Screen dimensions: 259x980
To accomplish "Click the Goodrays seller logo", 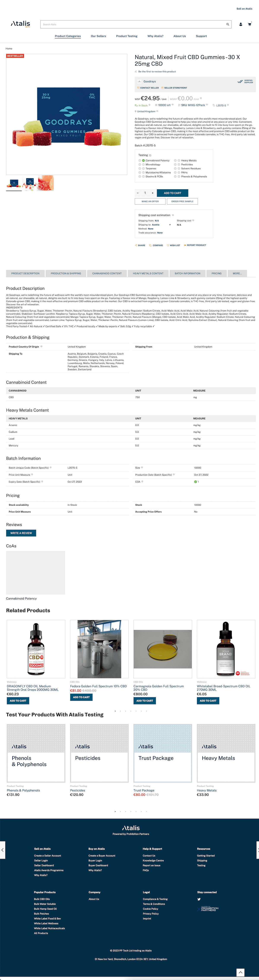I will click(x=140, y=81).
